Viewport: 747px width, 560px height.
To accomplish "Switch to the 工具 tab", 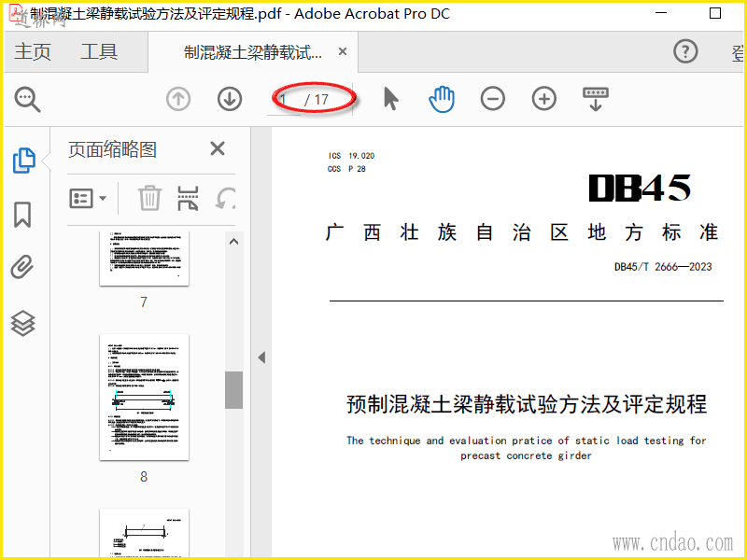I will (x=99, y=51).
